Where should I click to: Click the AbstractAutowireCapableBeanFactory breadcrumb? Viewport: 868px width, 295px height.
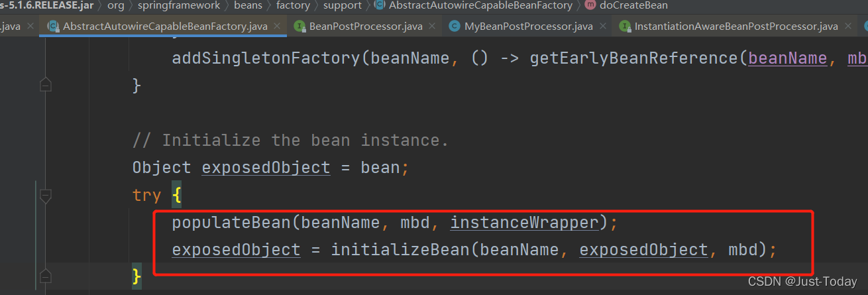click(x=480, y=5)
